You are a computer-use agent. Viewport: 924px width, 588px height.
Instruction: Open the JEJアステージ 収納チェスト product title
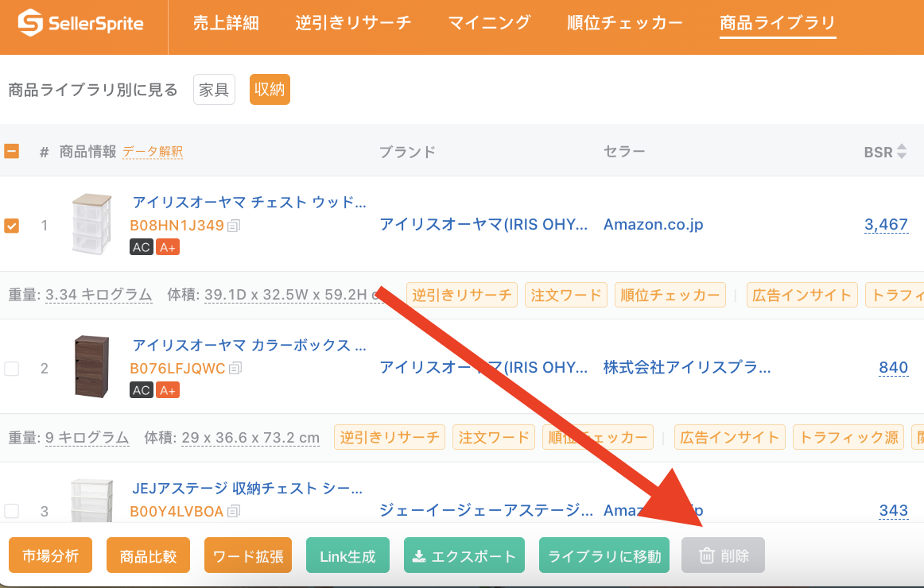pyautogui.click(x=247, y=488)
